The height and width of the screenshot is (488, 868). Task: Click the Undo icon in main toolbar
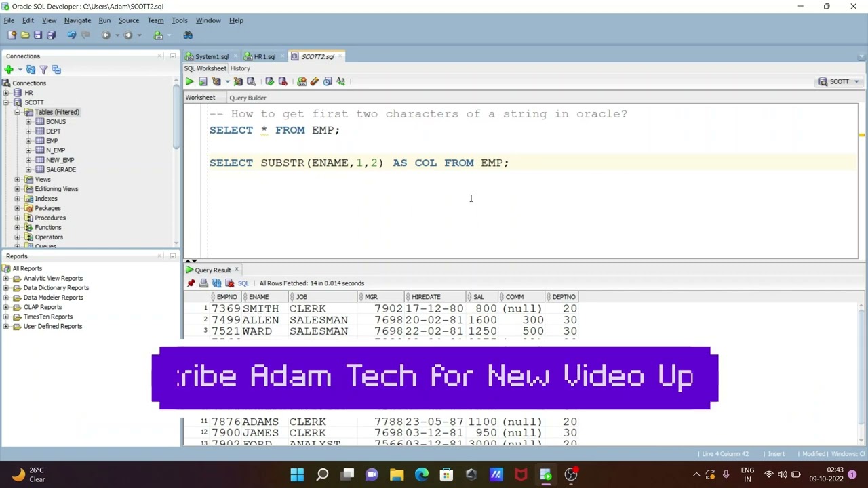71,35
